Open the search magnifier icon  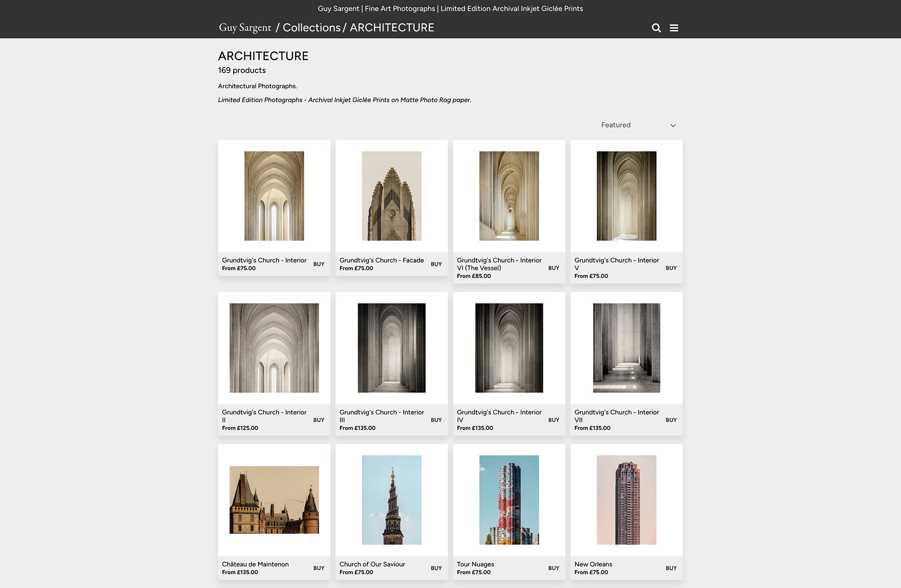[x=656, y=28]
